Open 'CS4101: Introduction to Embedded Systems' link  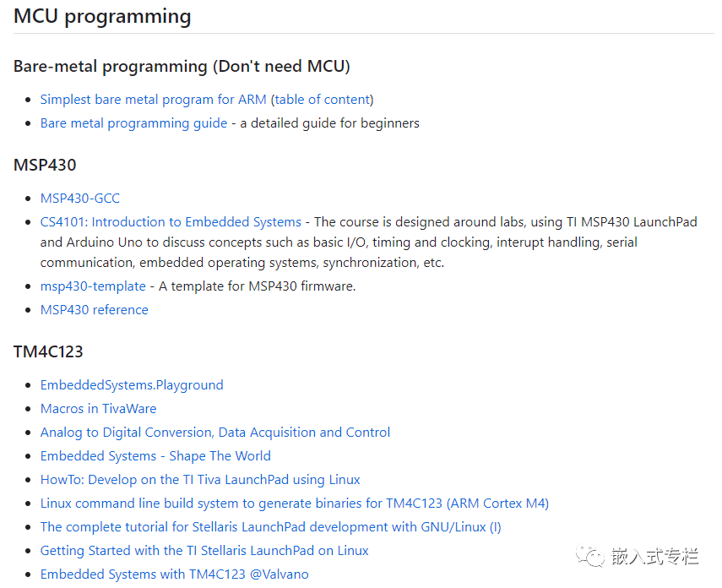(x=171, y=222)
